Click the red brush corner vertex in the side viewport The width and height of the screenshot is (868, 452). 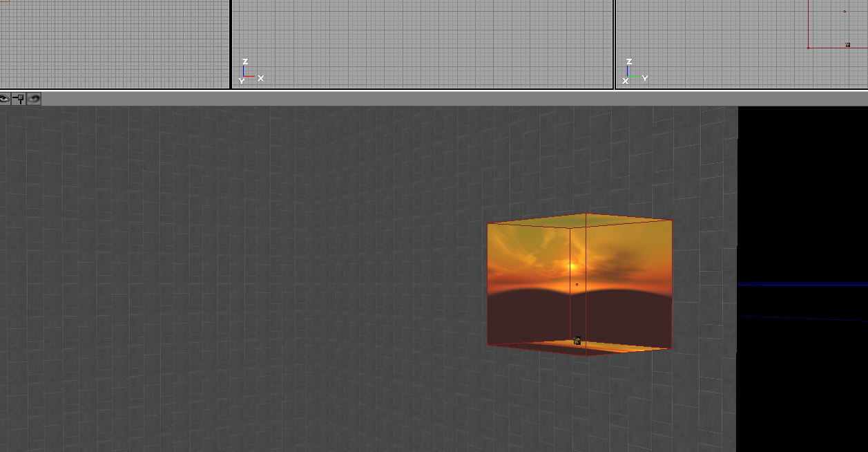pyautogui.click(x=809, y=48)
